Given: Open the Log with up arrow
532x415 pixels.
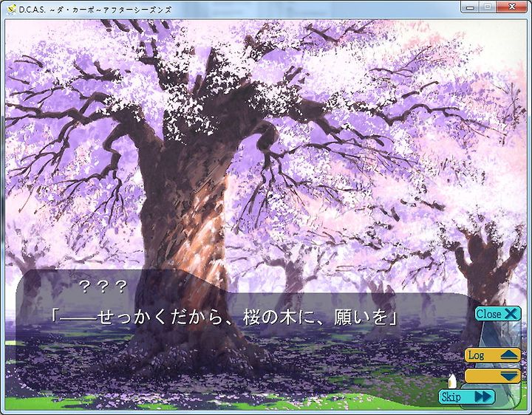Looking at the screenshot, I should 493,355.
